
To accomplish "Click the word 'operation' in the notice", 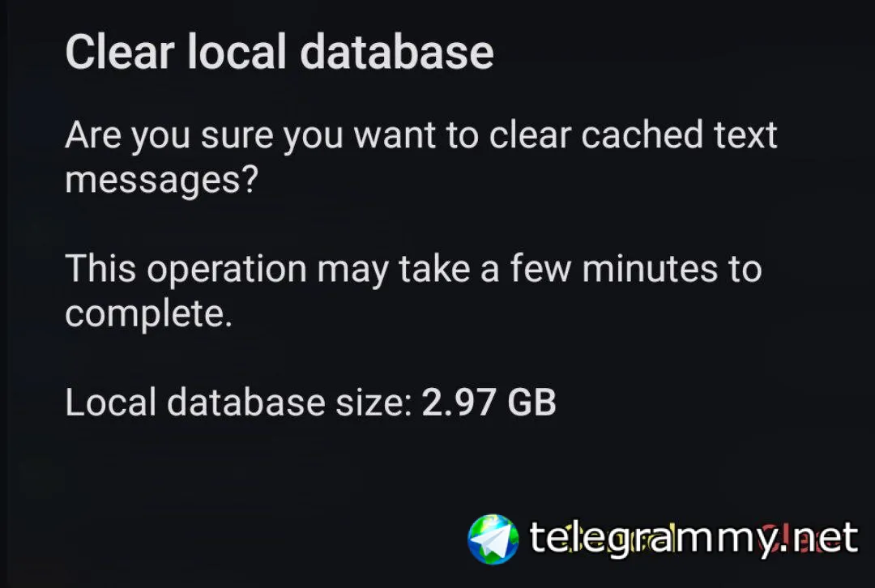I will (227, 269).
